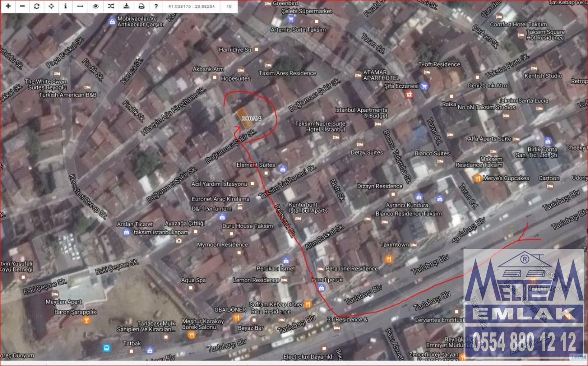Zoom in with the plus button
Viewport: 588px width, 366px height.
tap(8, 6)
